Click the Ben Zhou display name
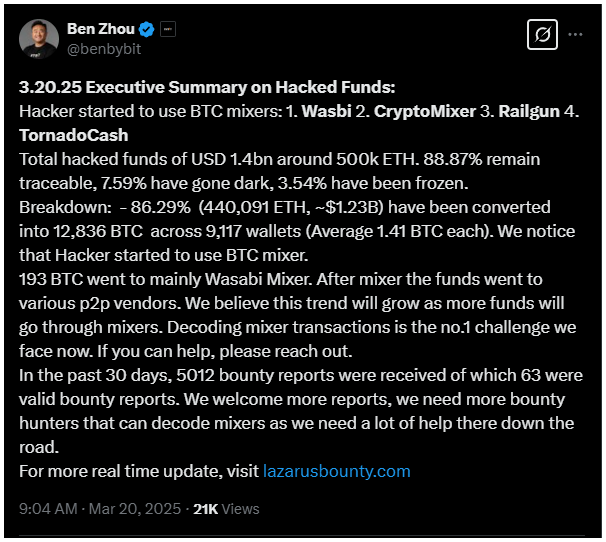This screenshot has width=606, height=542. click(100, 29)
